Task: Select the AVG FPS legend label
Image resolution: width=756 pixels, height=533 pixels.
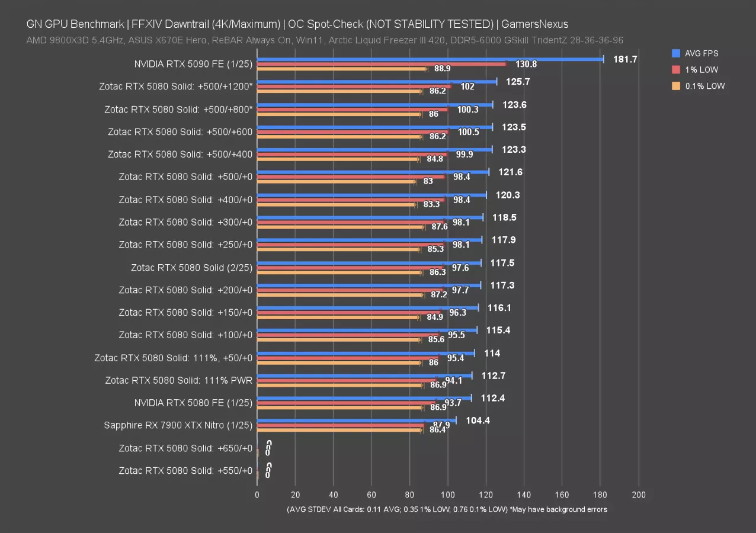Action: coord(701,53)
